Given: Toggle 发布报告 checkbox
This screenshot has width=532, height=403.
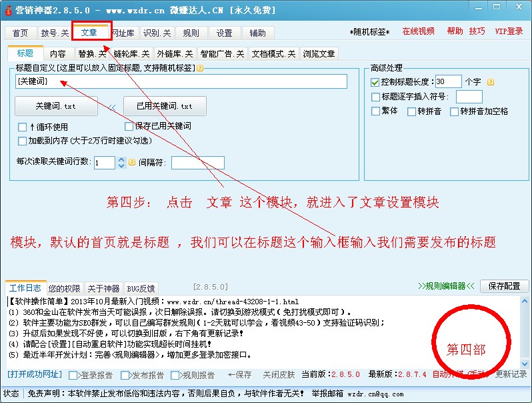Looking at the screenshot, I should tap(125, 375).
